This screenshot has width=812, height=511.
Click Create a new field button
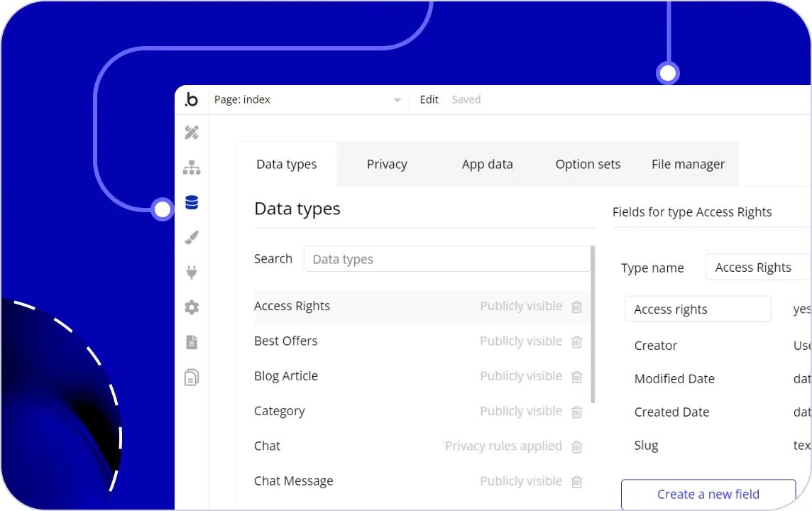[708, 495]
